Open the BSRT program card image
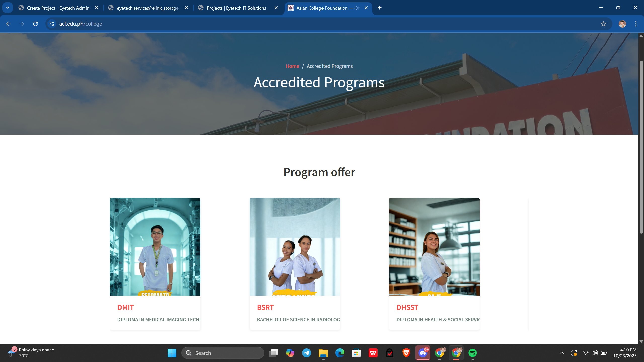This screenshot has height=362, width=644. coord(295,247)
